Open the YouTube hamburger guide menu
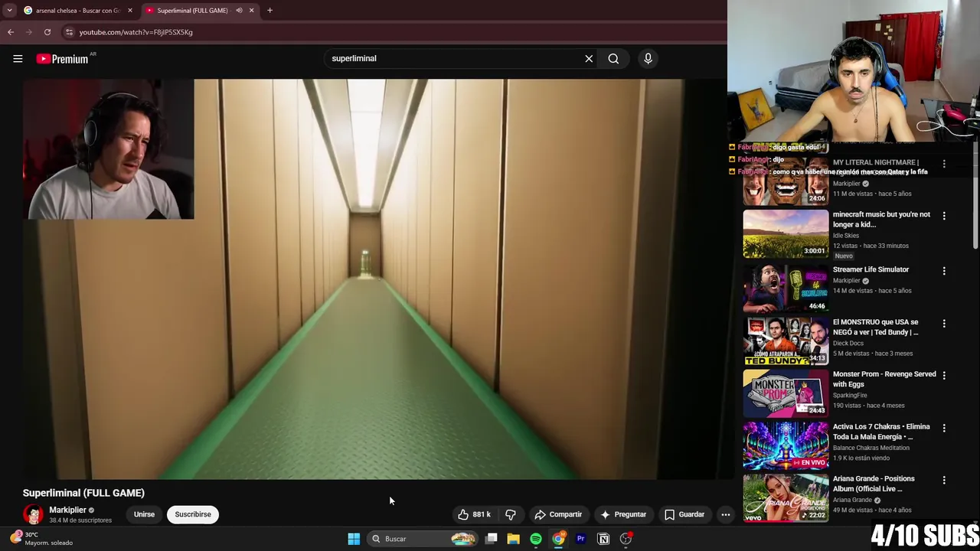 pos(18,58)
